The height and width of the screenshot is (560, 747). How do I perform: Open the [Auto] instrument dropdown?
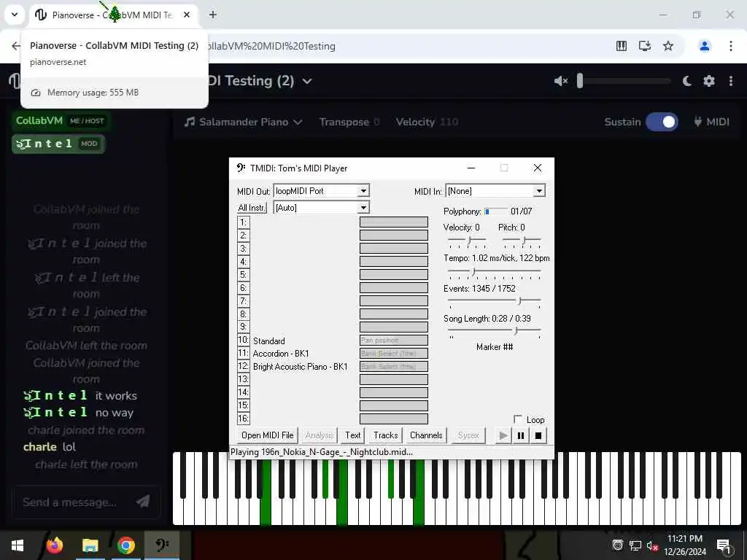363,208
